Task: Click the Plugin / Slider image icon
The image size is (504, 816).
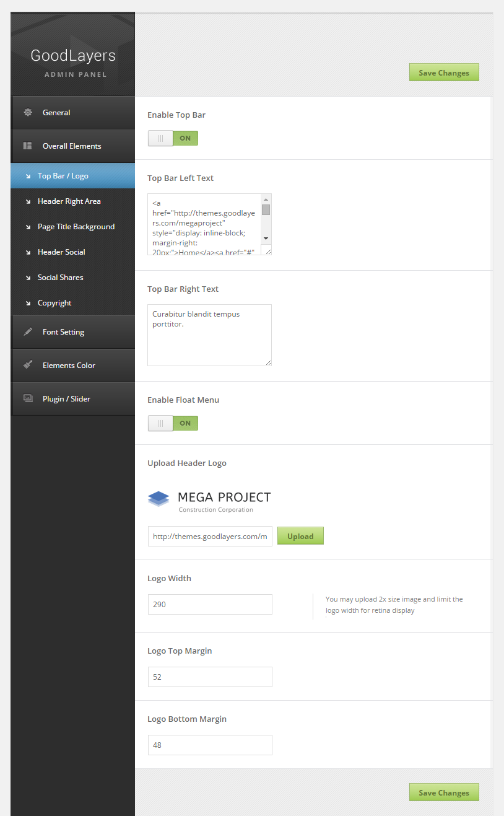Action: coord(28,399)
